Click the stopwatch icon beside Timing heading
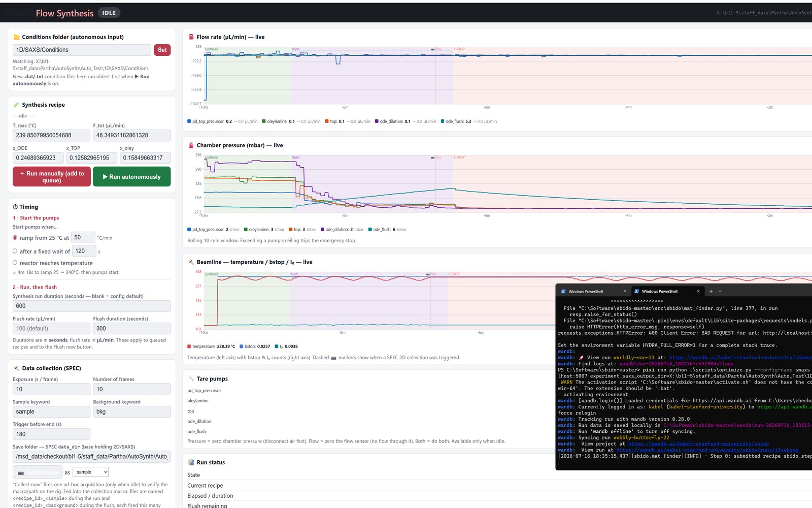This screenshot has height=508, width=812. (x=15, y=207)
